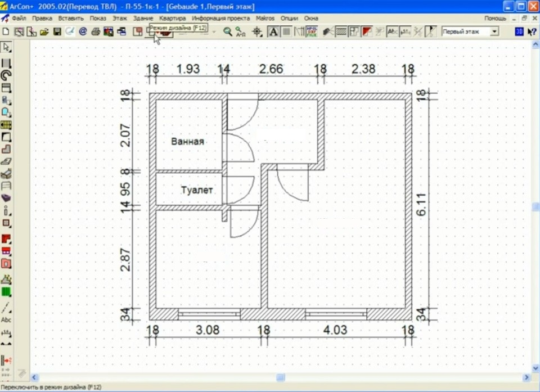Toggle the bold A text display button

[273, 32]
